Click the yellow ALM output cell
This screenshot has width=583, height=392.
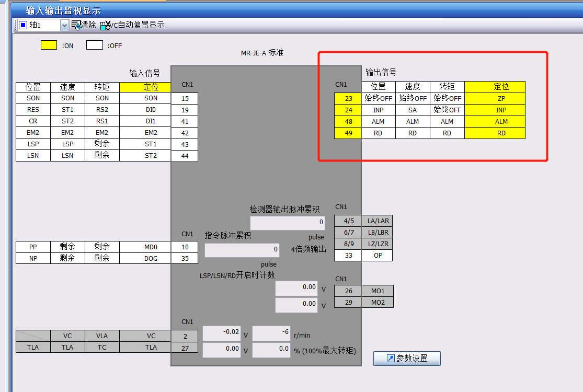(x=501, y=121)
